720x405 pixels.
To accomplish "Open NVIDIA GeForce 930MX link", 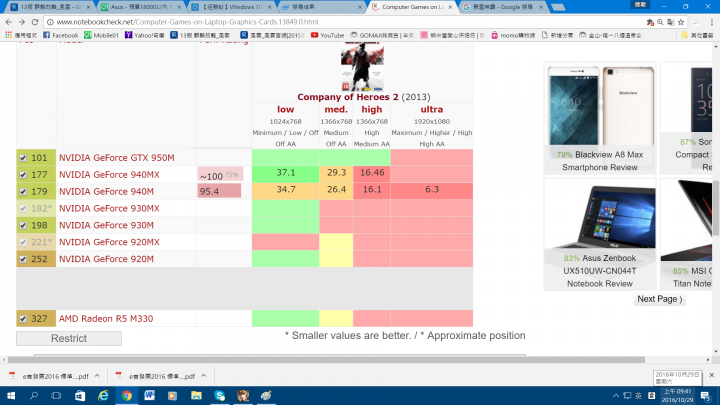I will point(109,208).
